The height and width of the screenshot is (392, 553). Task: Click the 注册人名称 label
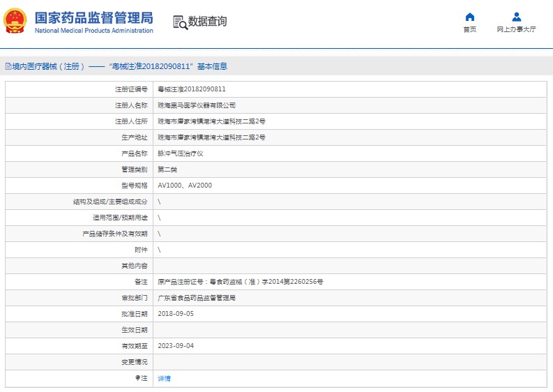click(131, 105)
